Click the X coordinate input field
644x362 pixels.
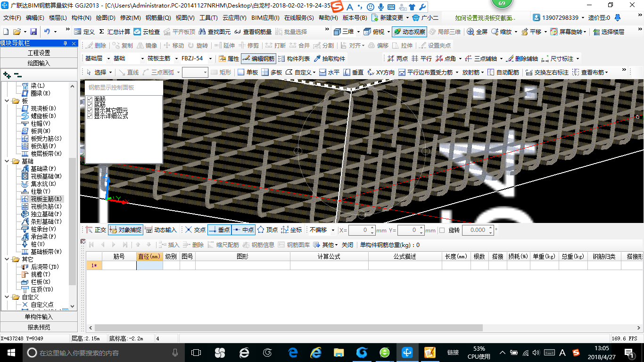(359, 230)
